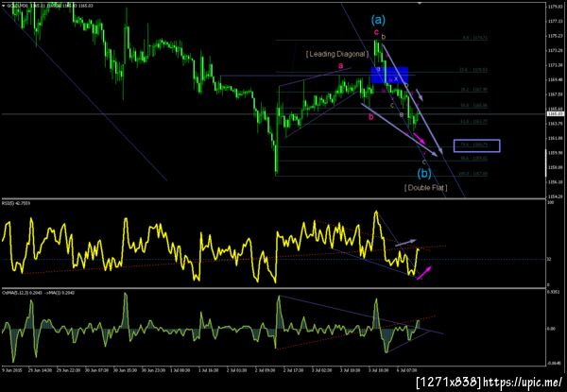Select the pink b wave label
Viewport: 567px width, 392px height.
coord(370,117)
